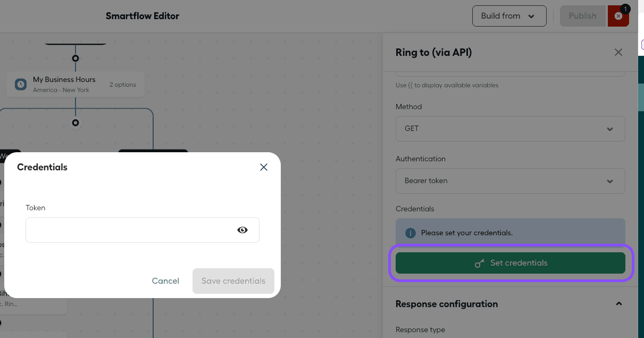Click Cancel in the Credentials dialog

(x=165, y=281)
